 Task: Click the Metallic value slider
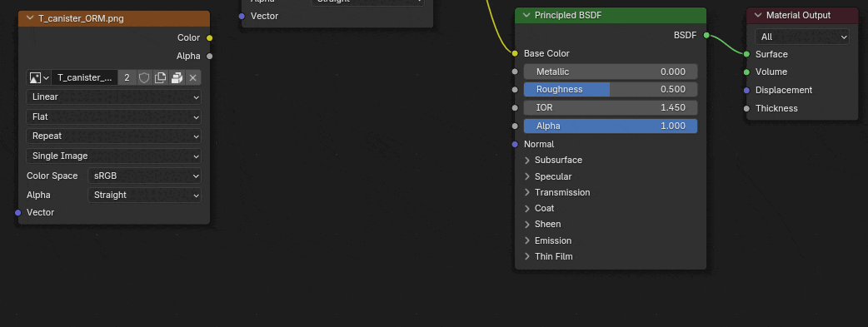[610, 72]
